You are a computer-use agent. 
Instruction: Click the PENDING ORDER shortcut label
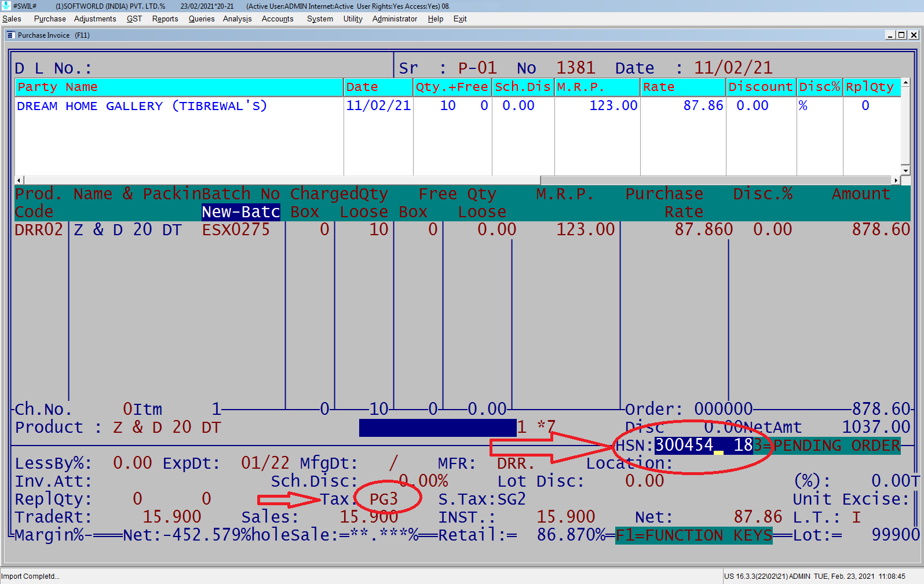point(831,446)
